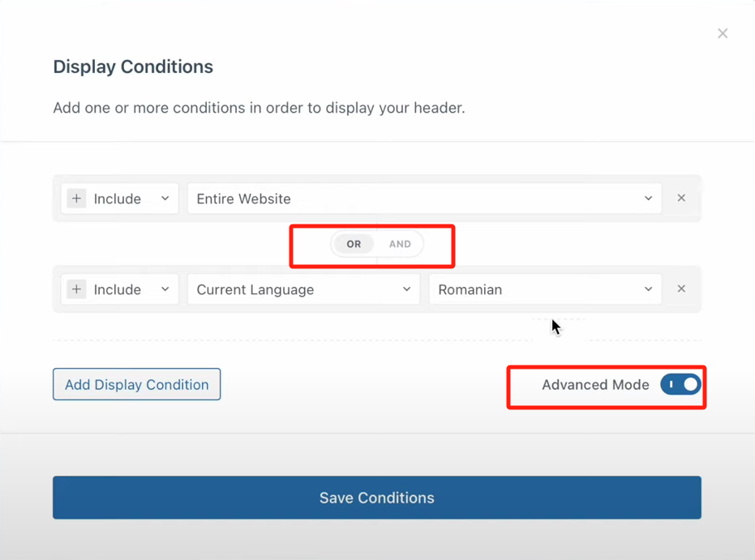Expand the Entire Website selector

coord(423,199)
